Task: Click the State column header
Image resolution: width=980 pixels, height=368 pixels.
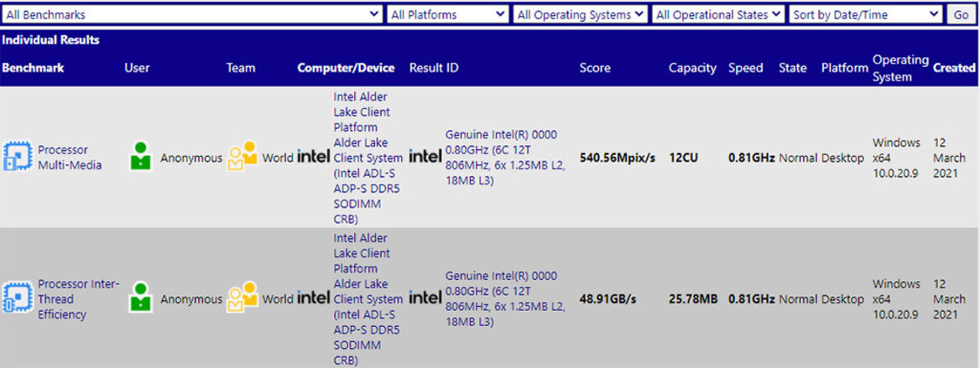Action: coord(793,68)
